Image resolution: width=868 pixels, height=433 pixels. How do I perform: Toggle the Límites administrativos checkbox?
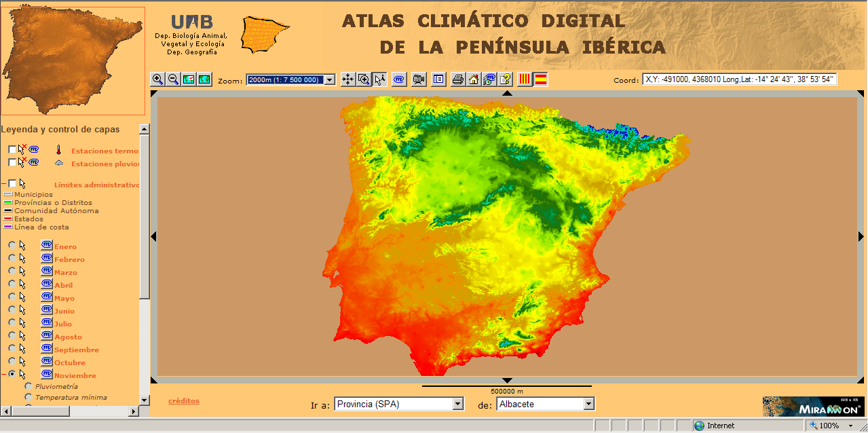tap(12, 184)
